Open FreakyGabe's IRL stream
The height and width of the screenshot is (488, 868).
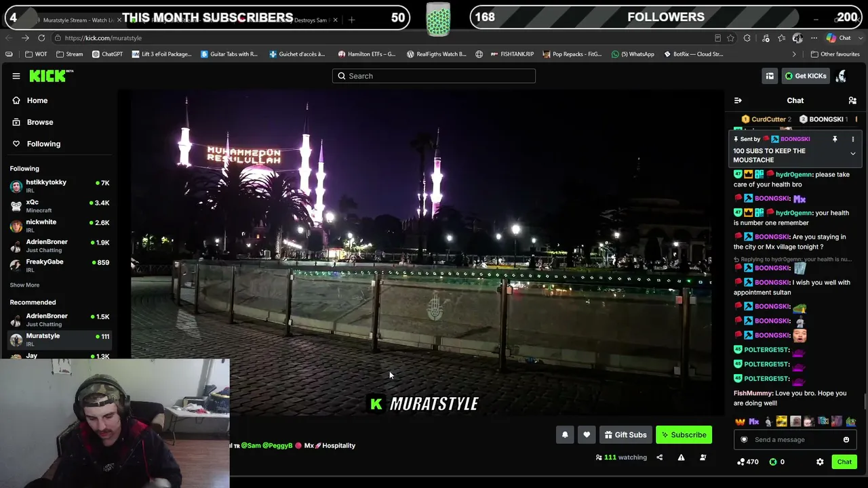[60, 265]
